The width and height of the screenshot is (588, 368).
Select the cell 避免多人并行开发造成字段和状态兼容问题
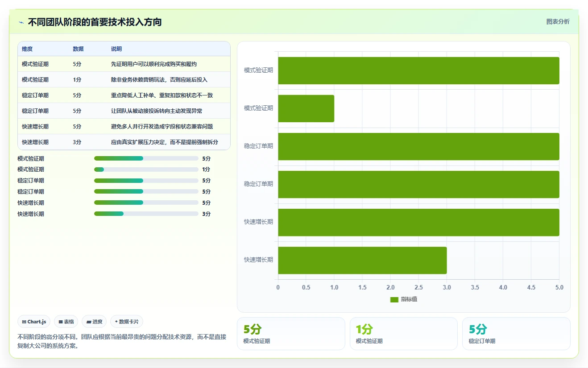tap(162, 127)
